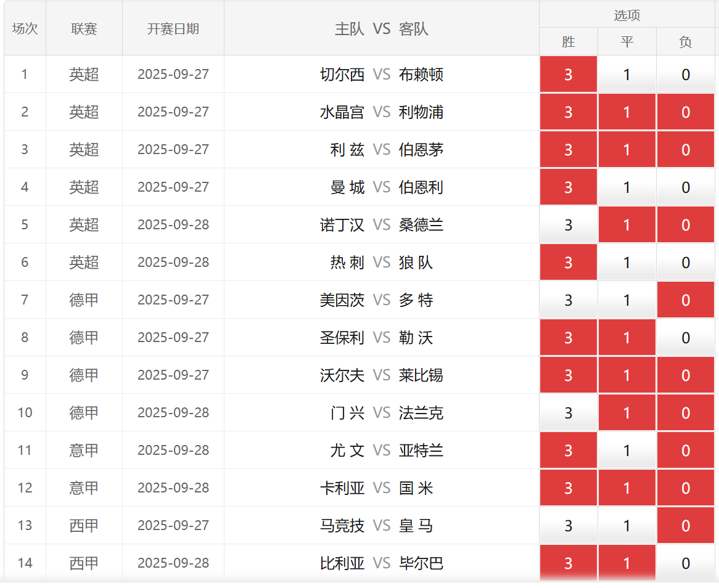This screenshot has height=588, width=719.
Task: Select draw option for 切尔西 VS 布赖顿
Action: tap(627, 75)
